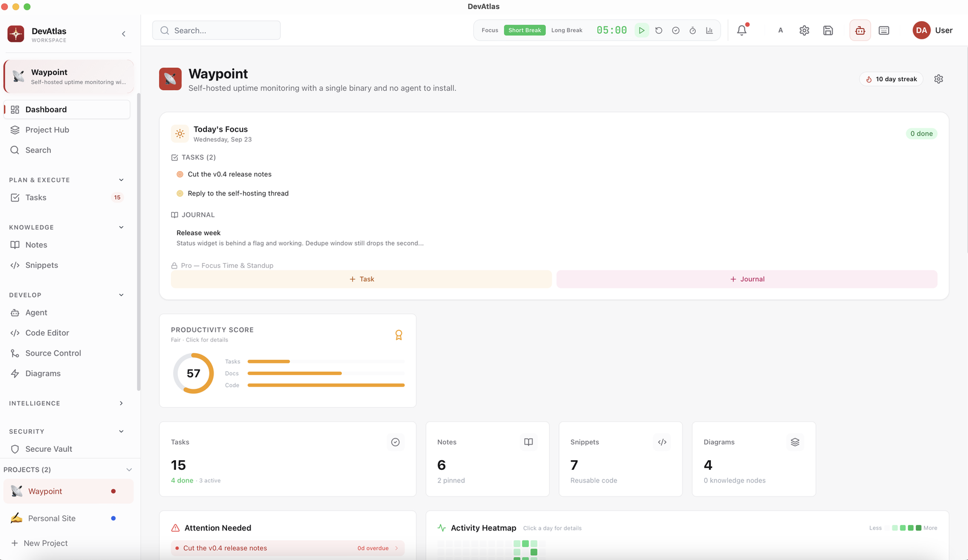Image resolution: width=968 pixels, height=560 pixels.
Task: Add a Journal entry
Action: coord(747,279)
